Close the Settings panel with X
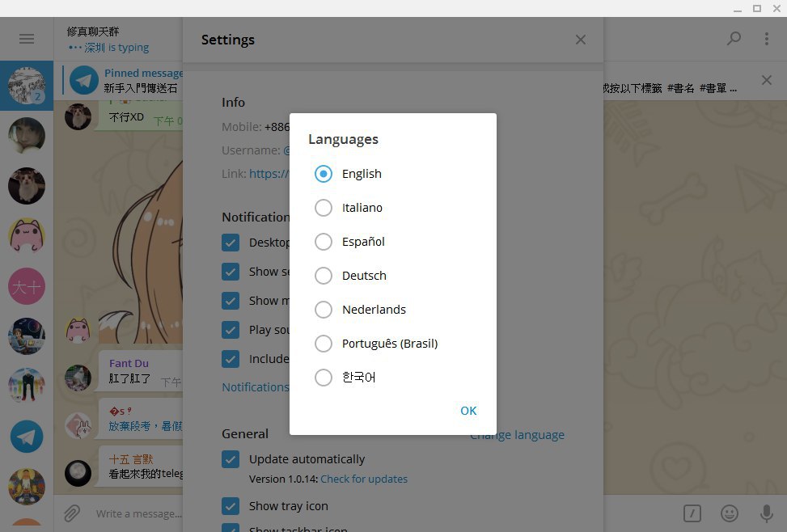Viewport: 787px width, 532px height. click(581, 40)
